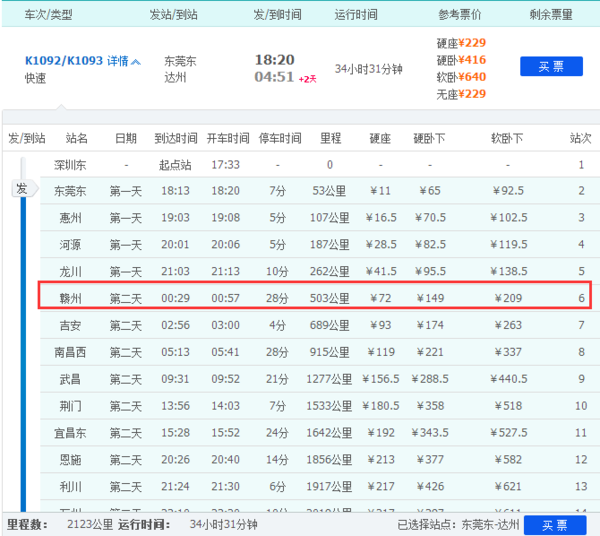Click the 宜昌东 station name

(x=70, y=433)
